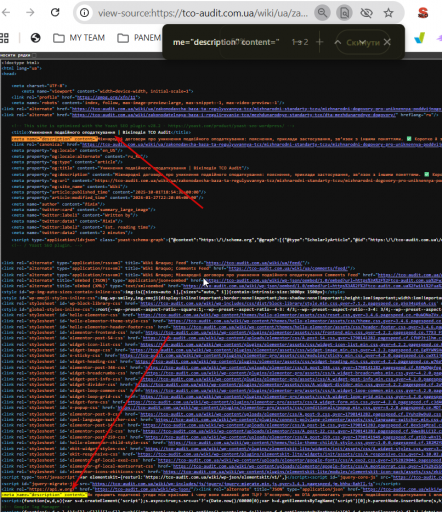442x512 pixels.
Task: Toggle the crossed-out eye tracking icon
Action: coord(366,13)
